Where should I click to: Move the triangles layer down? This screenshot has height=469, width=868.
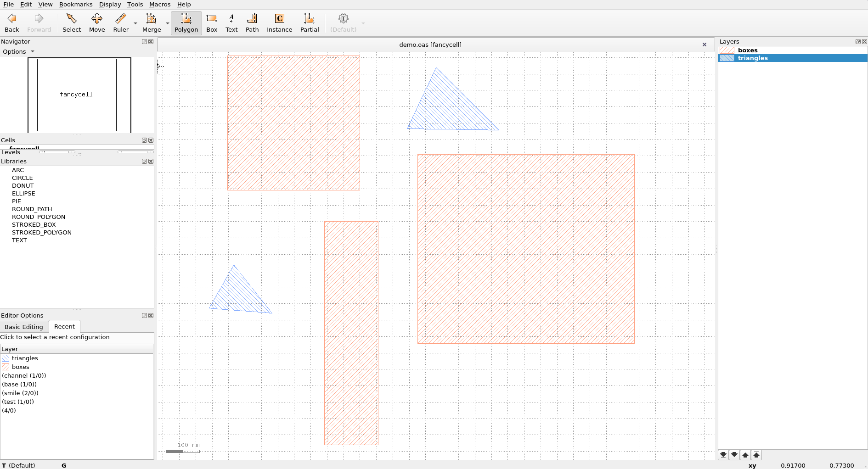click(734, 455)
